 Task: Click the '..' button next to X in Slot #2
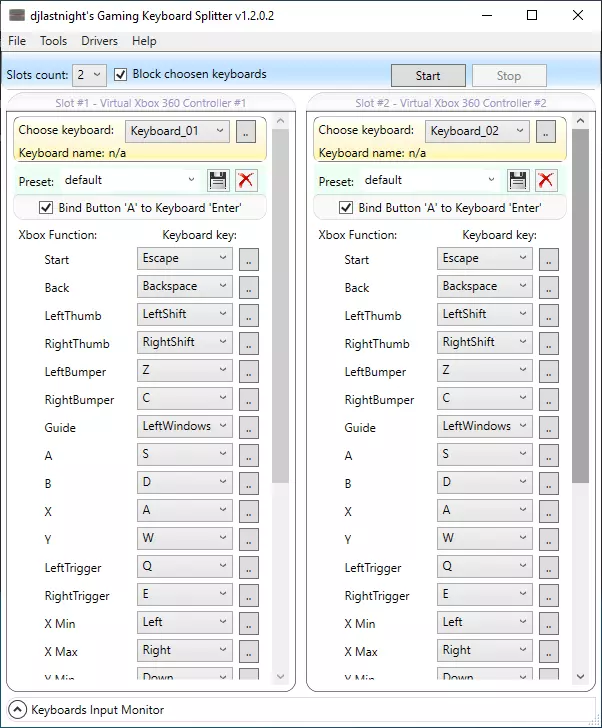[x=549, y=511]
